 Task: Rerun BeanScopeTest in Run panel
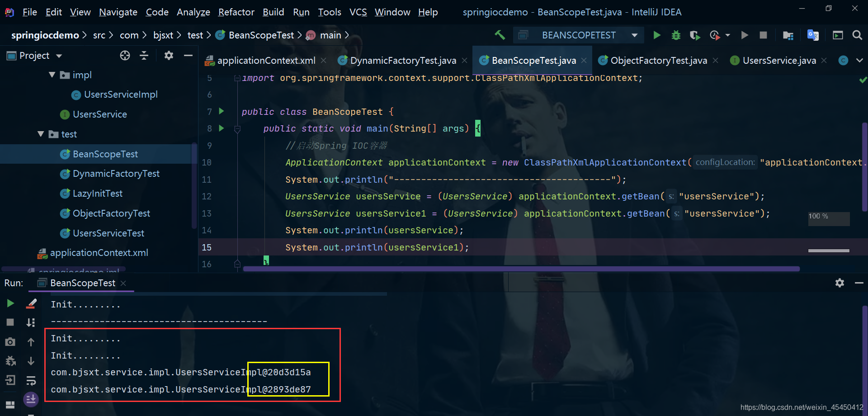(x=10, y=303)
